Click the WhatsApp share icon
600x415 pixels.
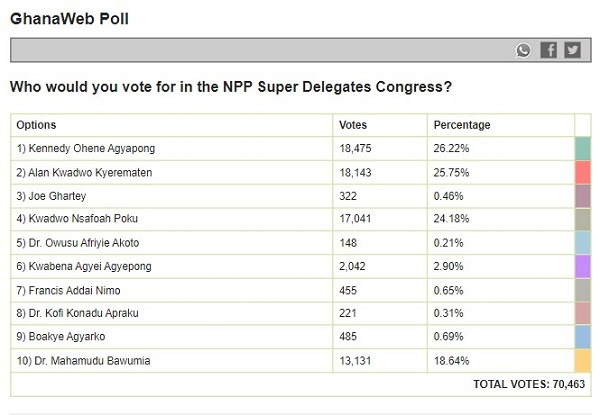[x=524, y=50]
